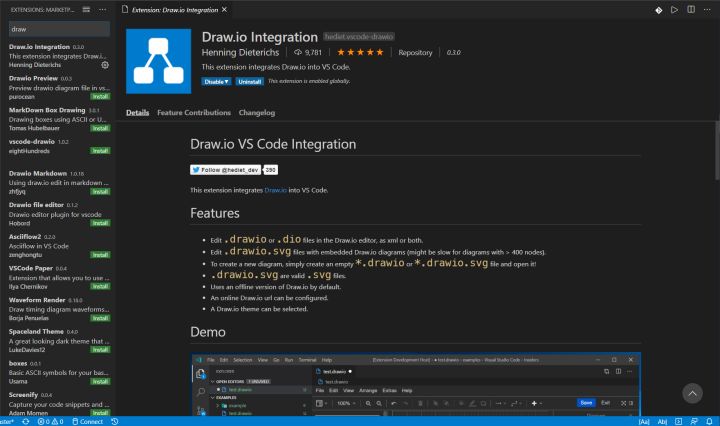Click the large Draw.io extension logo
This screenshot has width=720, height=426.
point(158,61)
